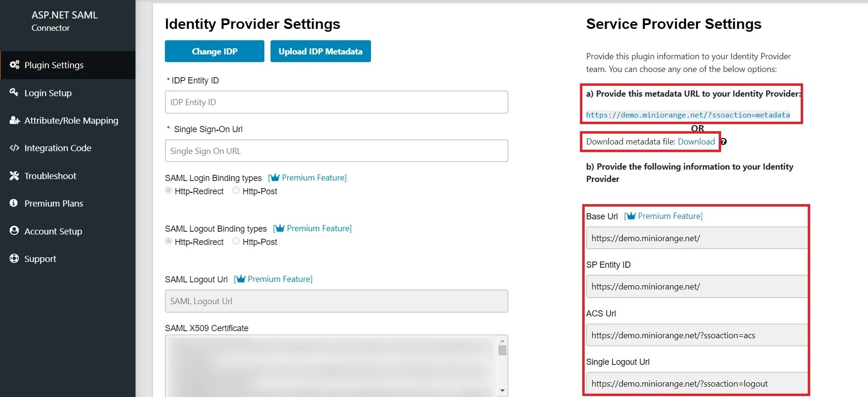Select Http-Redirect for SAML Login Binding
This screenshot has width=868, height=397.
(168, 190)
